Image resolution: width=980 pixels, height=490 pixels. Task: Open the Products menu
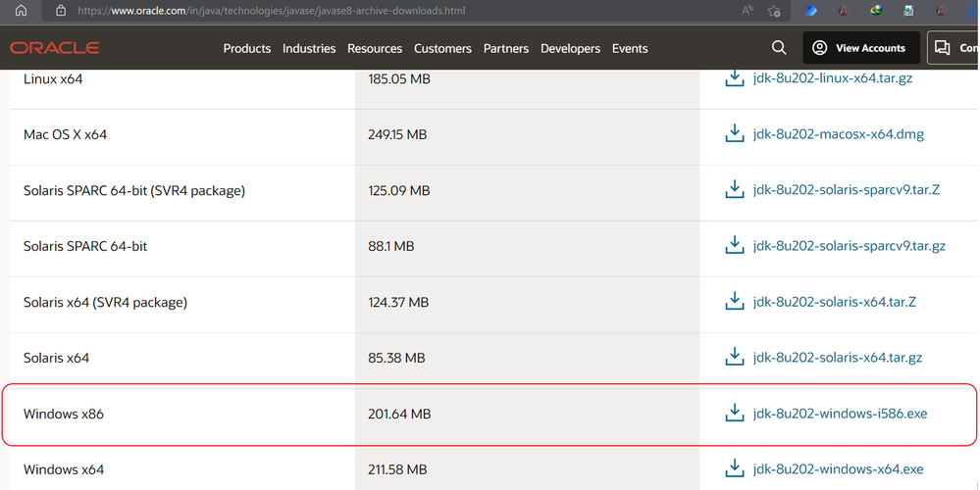[247, 48]
